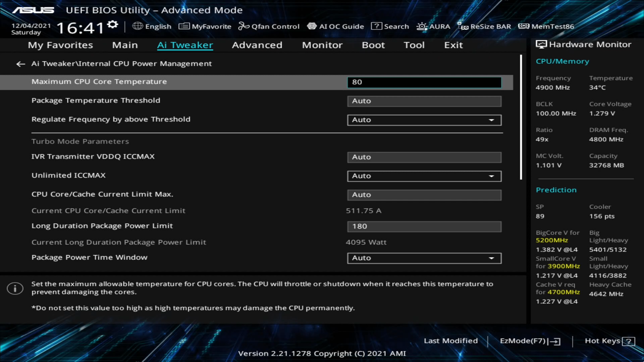The height and width of the screenshot is (362, 644).
Task: Open Package Power Time Window dropdown
Action: tap(424, 258)
